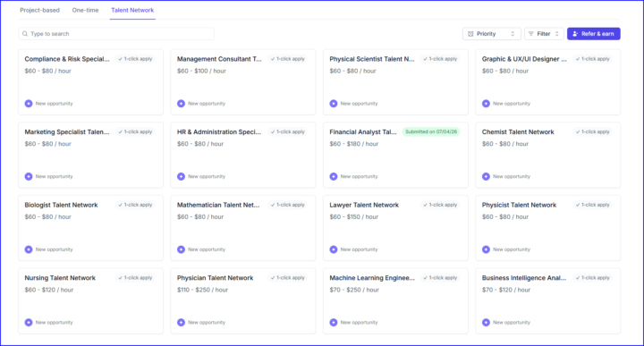Click New opportunity icon on Graphic & UX/UI Designer card
Viewport: 644px width, 346px height.
point(486,104)
